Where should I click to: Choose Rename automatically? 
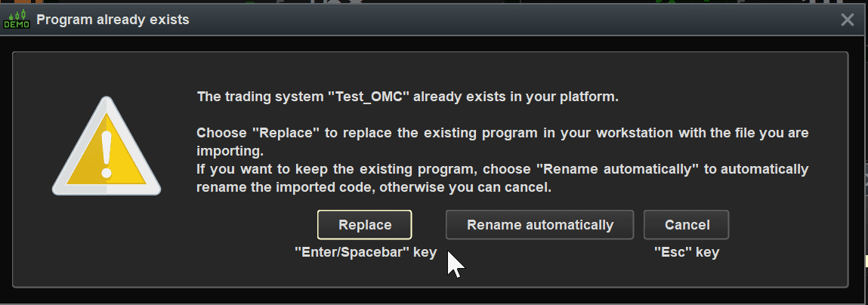click(x=539, y=225)
